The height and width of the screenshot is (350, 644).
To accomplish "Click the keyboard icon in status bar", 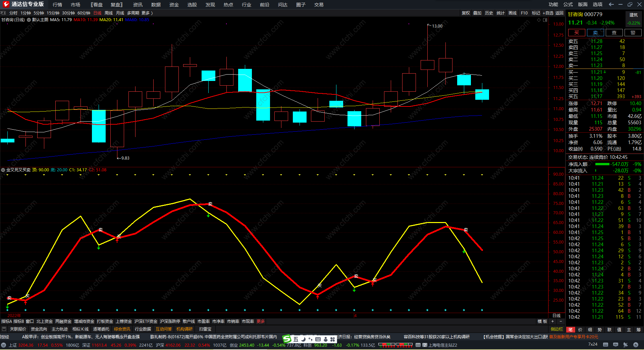I will 605,345.
